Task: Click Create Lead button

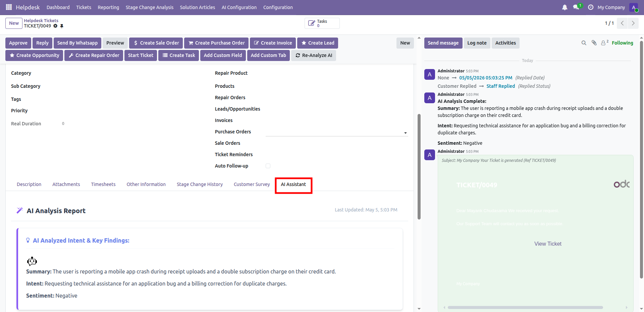Action: tap(318, 43)
